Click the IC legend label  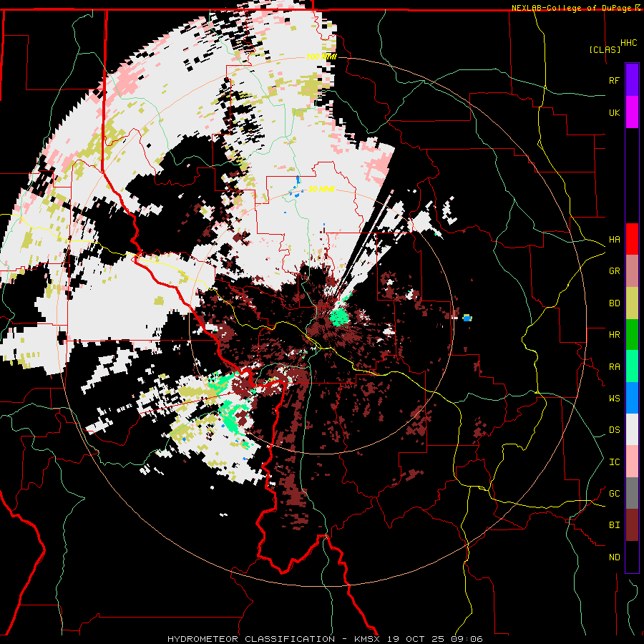click(x=614, y=462)
